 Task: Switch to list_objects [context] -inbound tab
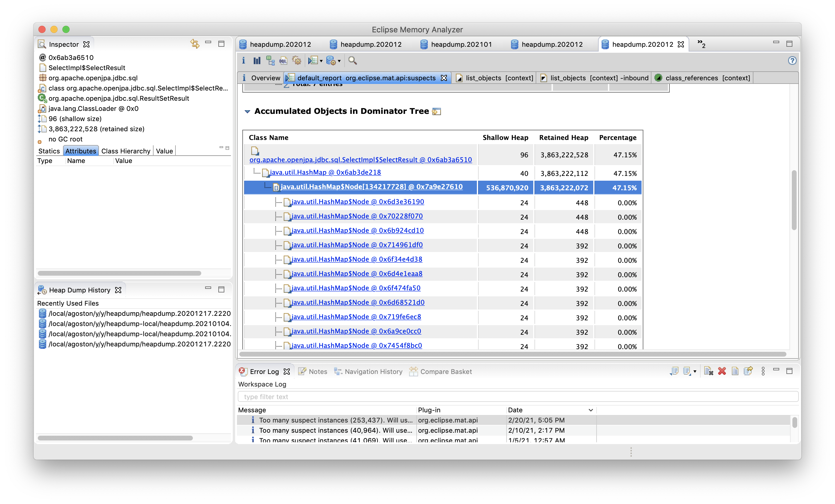(594, 78)
